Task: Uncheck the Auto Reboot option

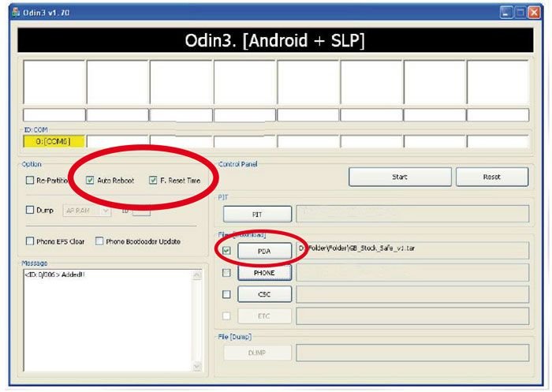Action: [x=90, y=181]
